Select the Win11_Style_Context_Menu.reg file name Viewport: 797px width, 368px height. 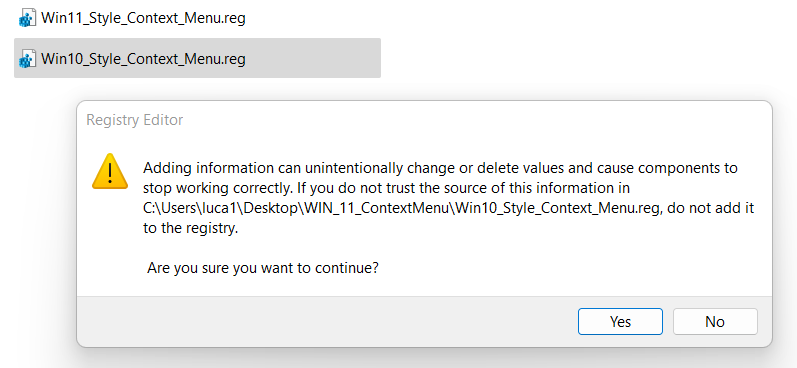143,18
